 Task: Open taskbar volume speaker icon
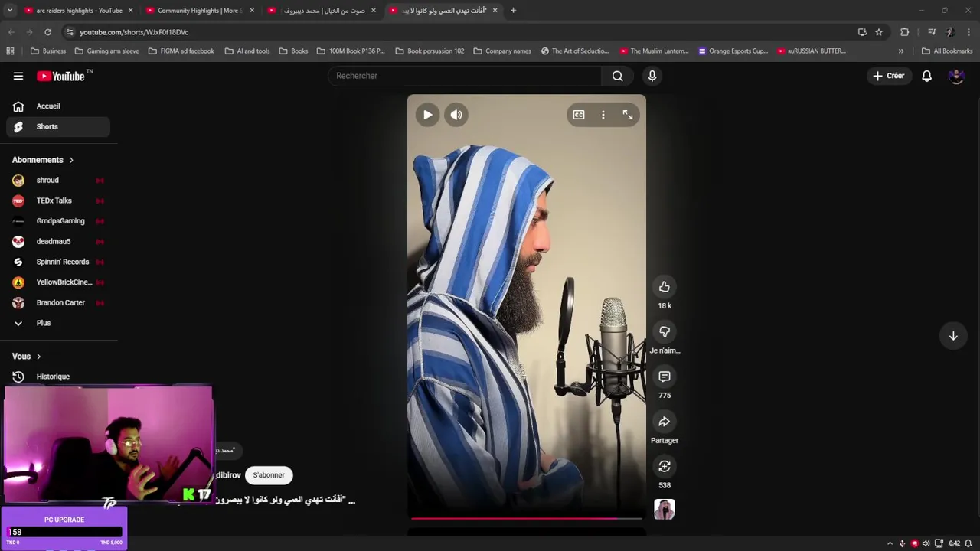click(926, 543)
